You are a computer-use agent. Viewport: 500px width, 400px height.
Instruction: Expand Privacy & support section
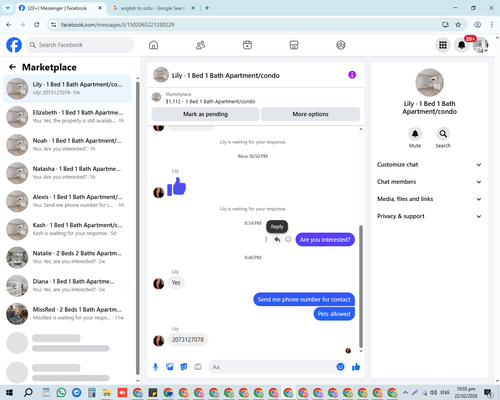(x=429, y=216)
